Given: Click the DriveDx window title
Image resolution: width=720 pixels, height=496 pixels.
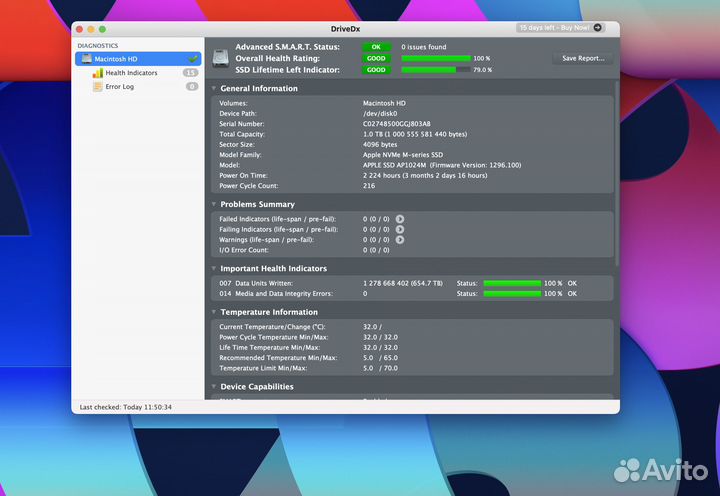Looking at the screenshot, I should [x=345, y=28].
